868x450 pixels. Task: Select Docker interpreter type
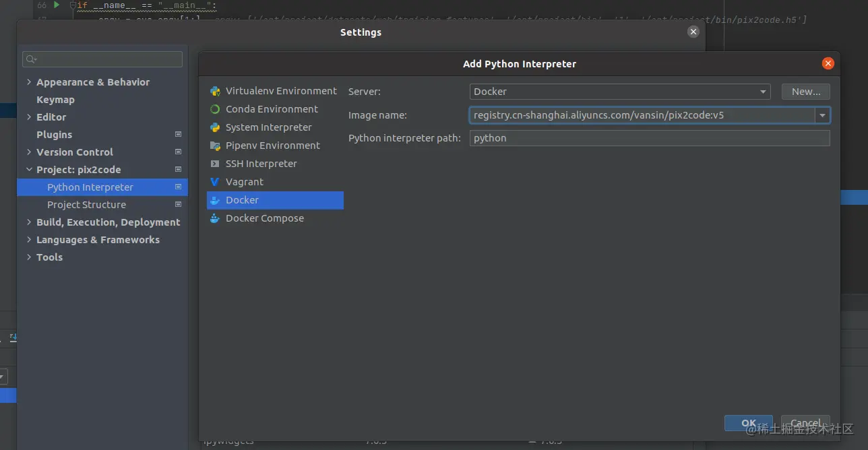coord(275,200)
